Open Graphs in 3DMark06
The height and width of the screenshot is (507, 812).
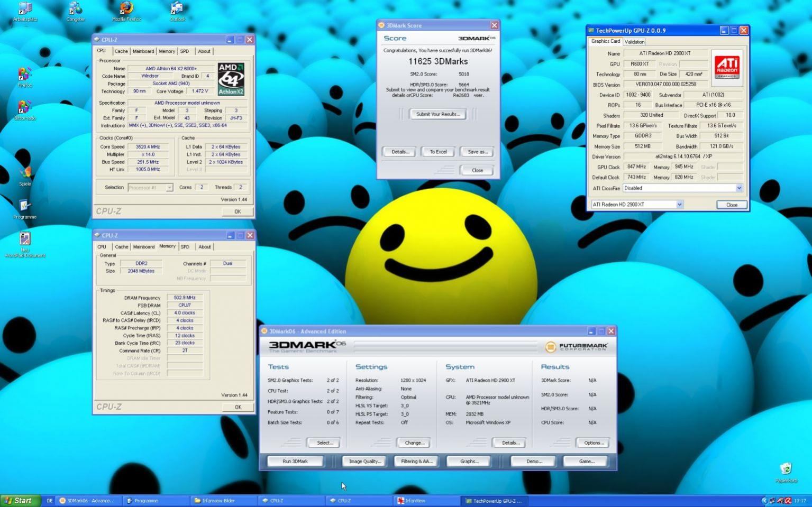pyautogui.click(x=469, y=462)
